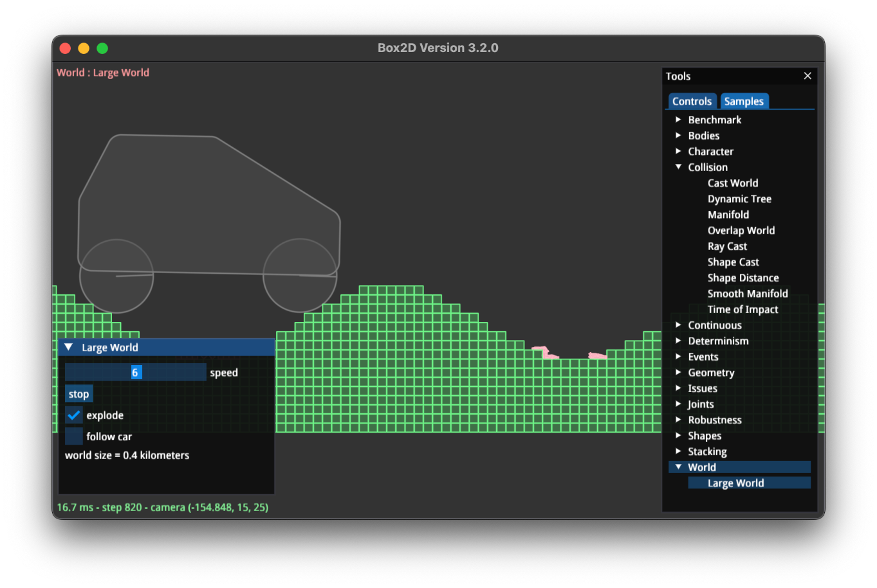Open the Dynamic Tree sample
The image size is (877, 588).
[x=739, y=199]
